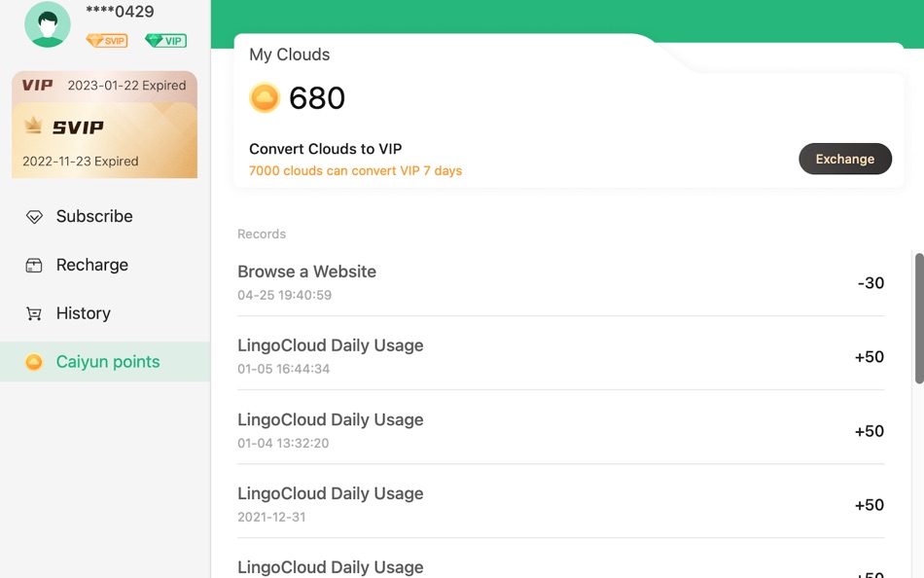
Task: Click the History shopping cart icon
Action: [35, 313]
